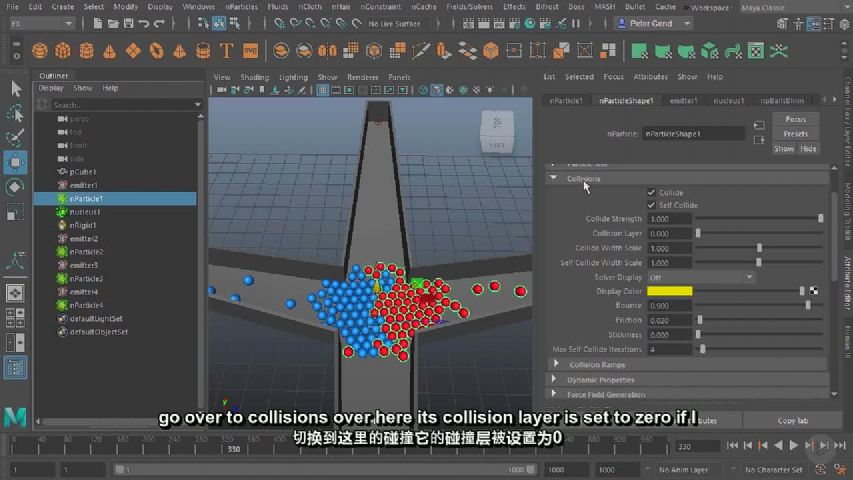Click the Focus button
Screen dimensions: 853x480
click(x=795, y=119)
